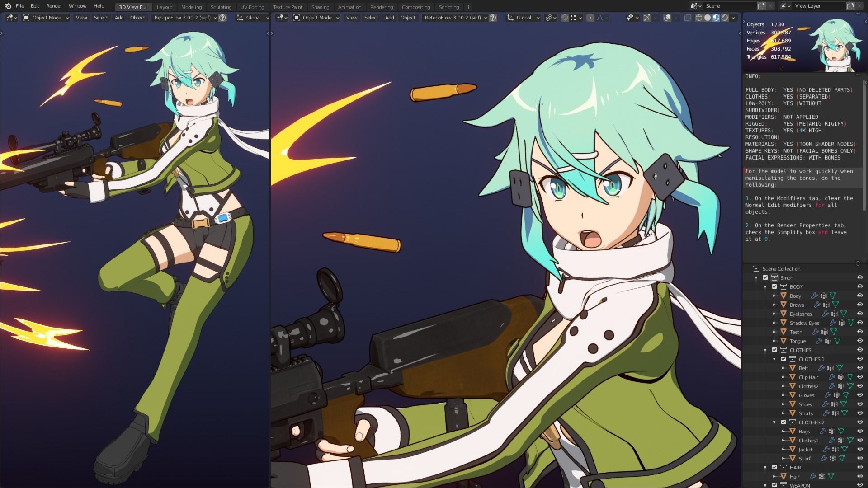Select wireframe viewport shading in the right viewport
Screen dimensions: 868x488
coord(698,18)
